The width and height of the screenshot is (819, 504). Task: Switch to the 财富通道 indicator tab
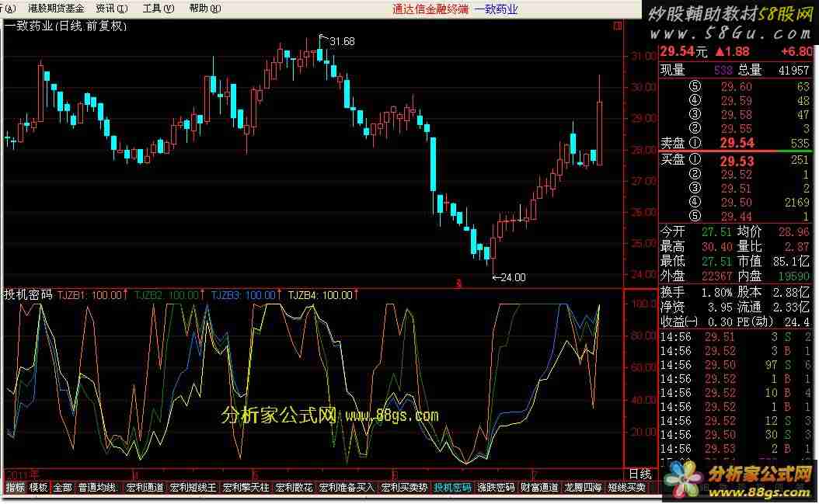[x=539, y=488]
